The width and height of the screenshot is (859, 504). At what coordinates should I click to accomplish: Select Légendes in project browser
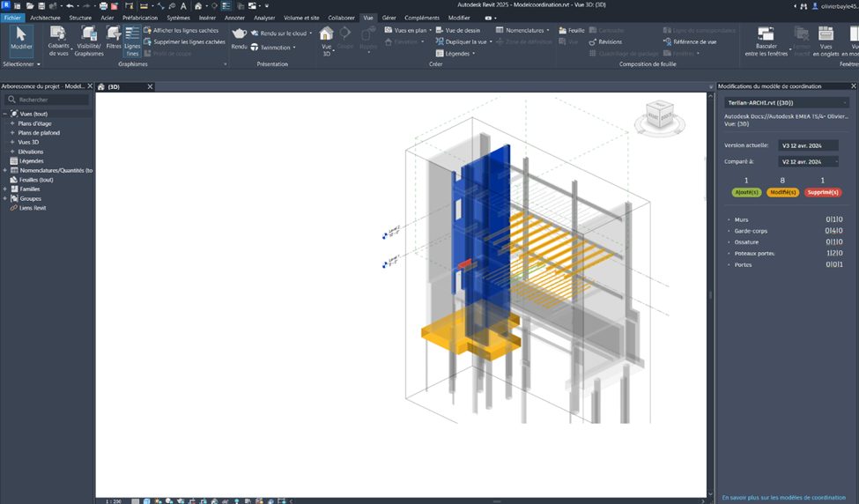[x=31, y=161]
